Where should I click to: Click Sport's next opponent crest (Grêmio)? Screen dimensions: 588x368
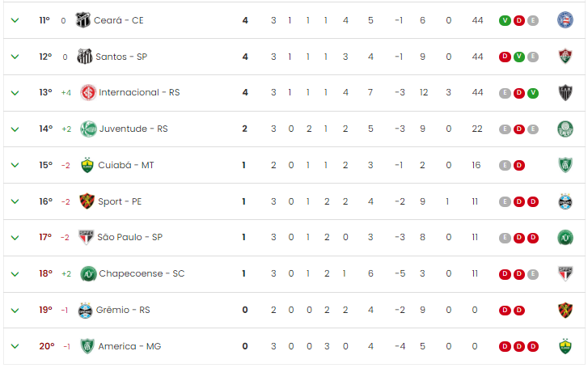(565, 201)
